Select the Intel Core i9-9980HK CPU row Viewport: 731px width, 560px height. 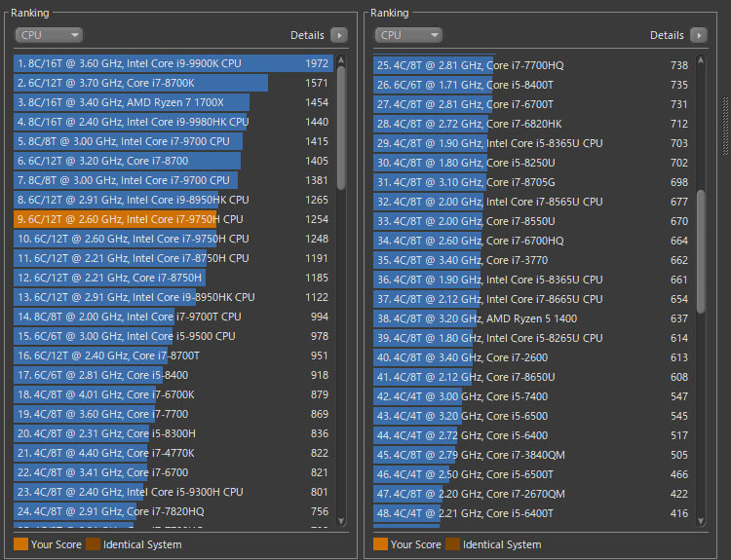(x=173, y=122)
